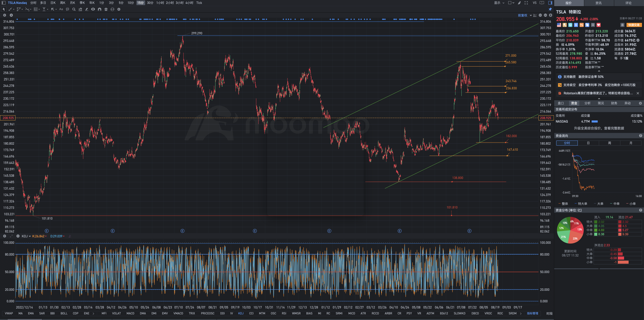The width and height of the screenshot is (644, 320).
Task: Select the Fibonacci retracement lines tool
Action: pyautogui.click(x=36, y=9)
